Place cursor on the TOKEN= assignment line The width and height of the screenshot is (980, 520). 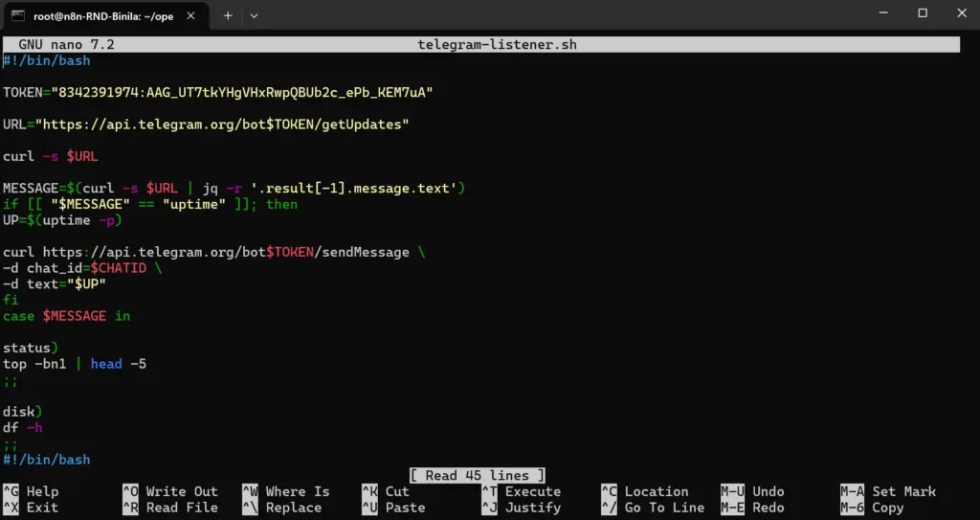pyautogui.click(x=218, y=93)
